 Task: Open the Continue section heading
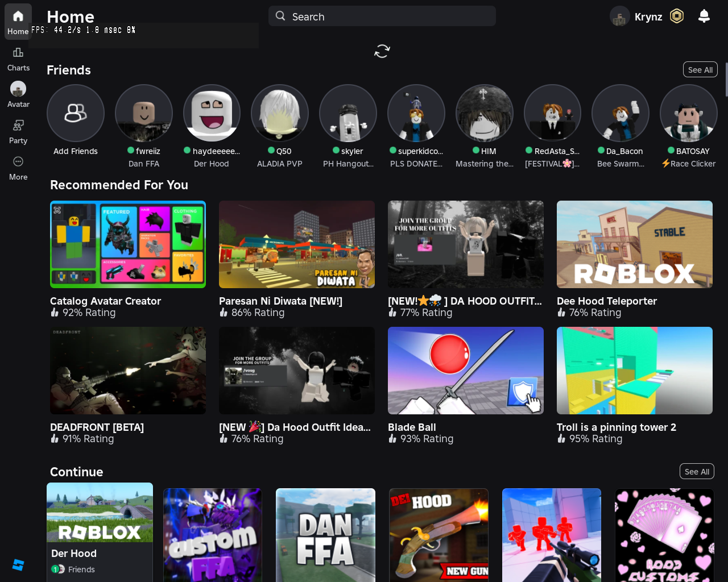click(77, 472)
